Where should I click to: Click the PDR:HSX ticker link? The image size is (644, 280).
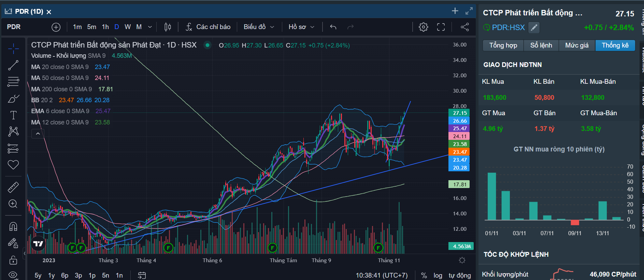[508, 28]
